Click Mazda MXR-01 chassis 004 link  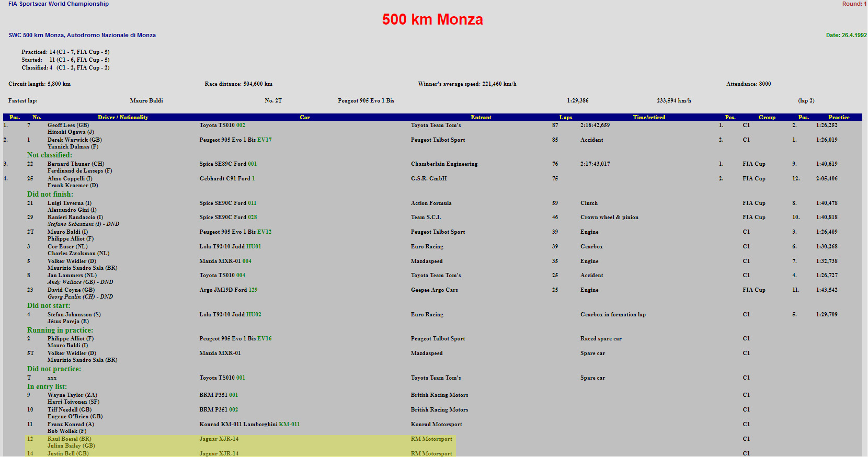[247, 261]
